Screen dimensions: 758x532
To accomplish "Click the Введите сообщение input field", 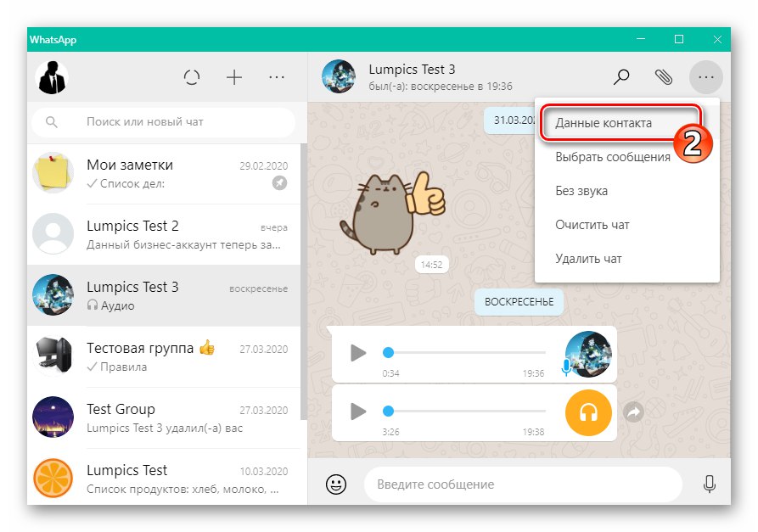I will point(522,484).
